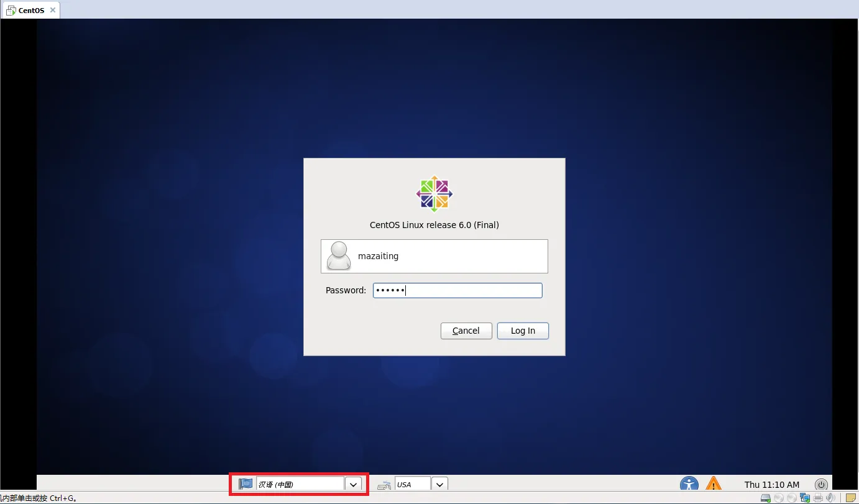This screenshot has width=859, height=504.
Task: Click the blue language flag icon
Action: coord(246,484)
